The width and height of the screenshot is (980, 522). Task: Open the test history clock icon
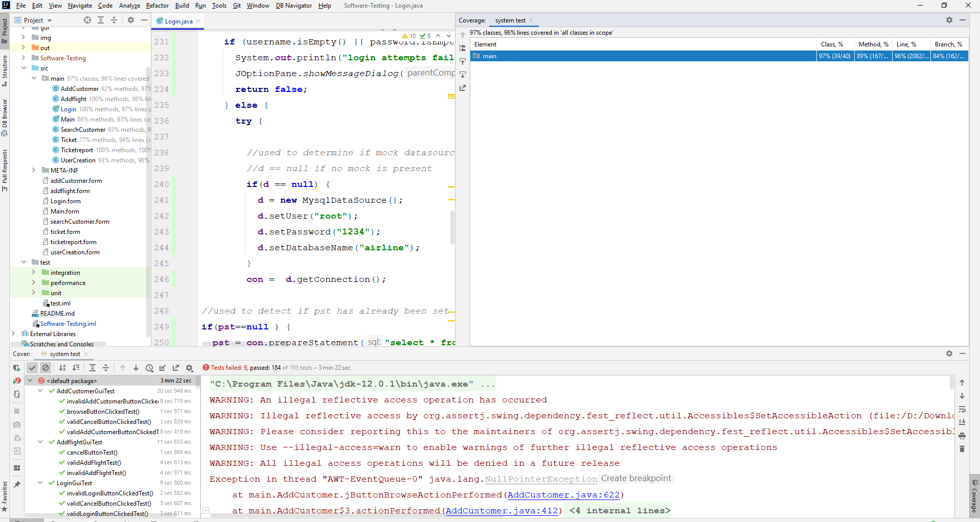coord(149,368)
